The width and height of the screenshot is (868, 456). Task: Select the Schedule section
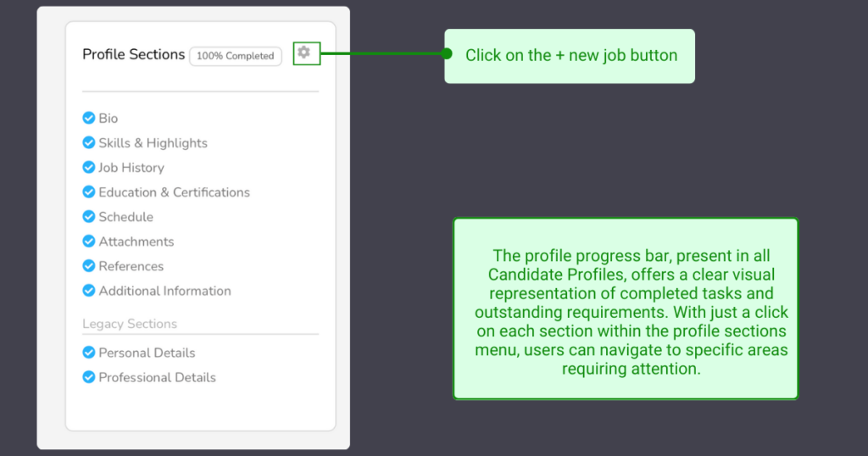tap(125, 217)
